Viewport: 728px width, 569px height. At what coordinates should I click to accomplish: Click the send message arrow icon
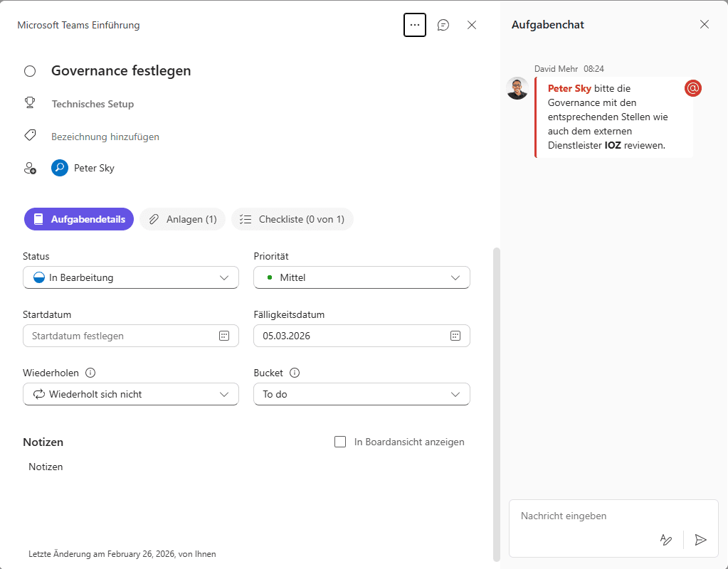pos(700,540)
